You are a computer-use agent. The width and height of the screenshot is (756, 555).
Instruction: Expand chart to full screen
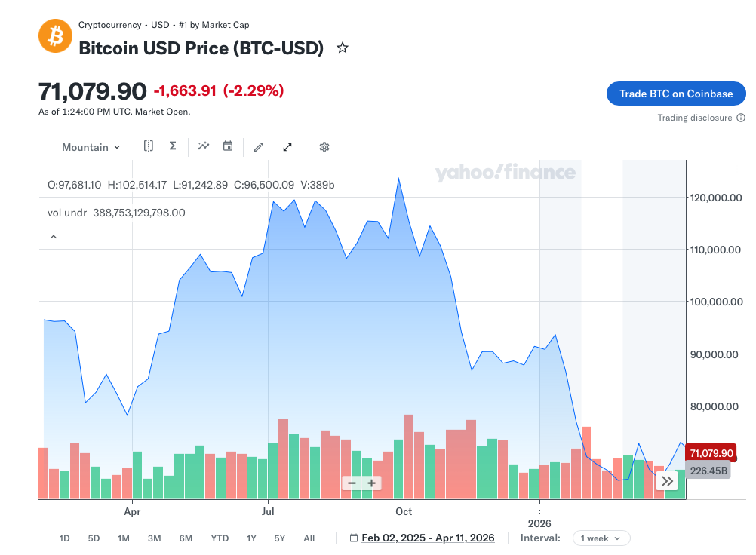[x=287, y=147]
